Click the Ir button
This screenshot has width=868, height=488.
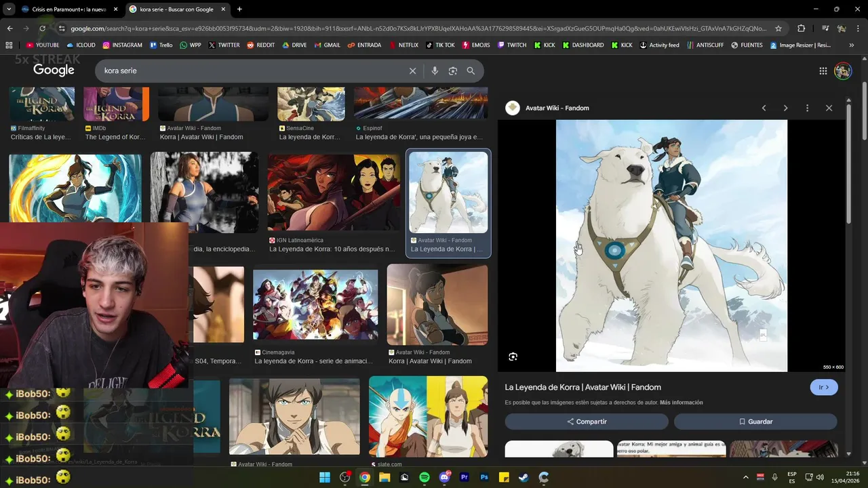(824, 387)
